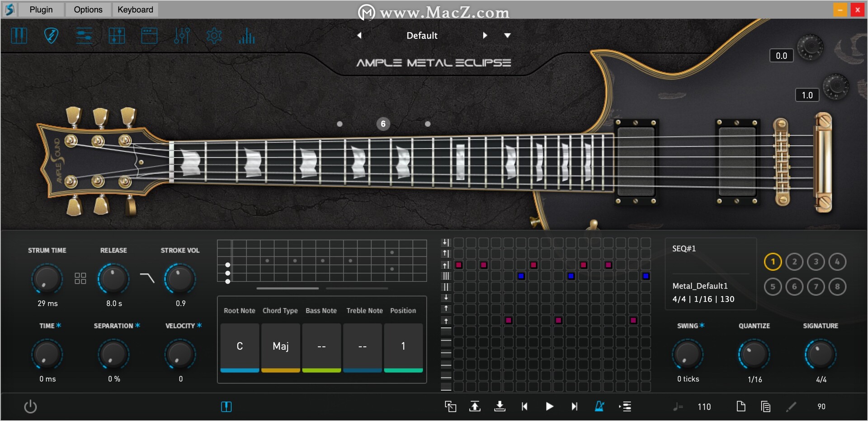This screenshot has width=868, height=421.
Task: Click the value 90 field
Action: point(821,407)
